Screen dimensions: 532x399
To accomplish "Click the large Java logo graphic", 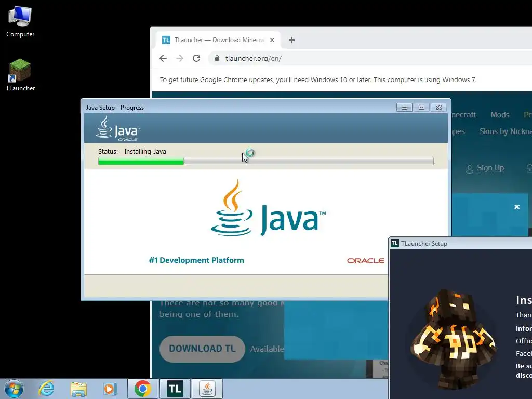I will (268, 208).
